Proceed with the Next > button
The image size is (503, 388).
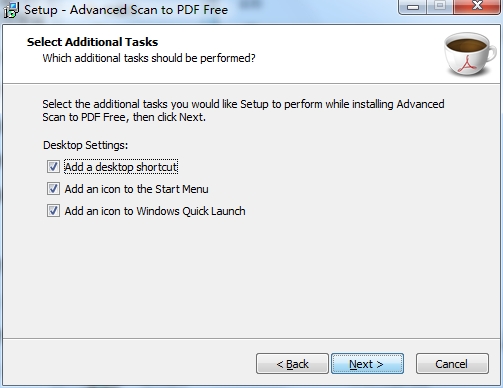click(x=367, y=364)
